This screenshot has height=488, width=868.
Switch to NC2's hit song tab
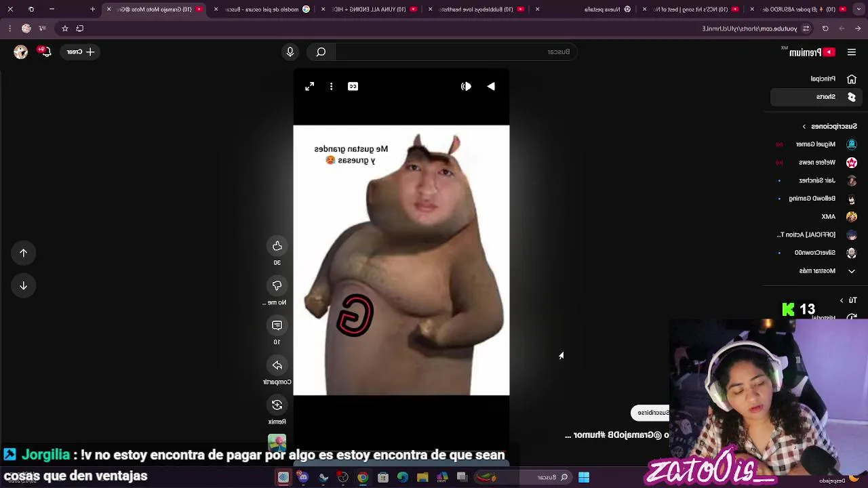tap(691, 9)
